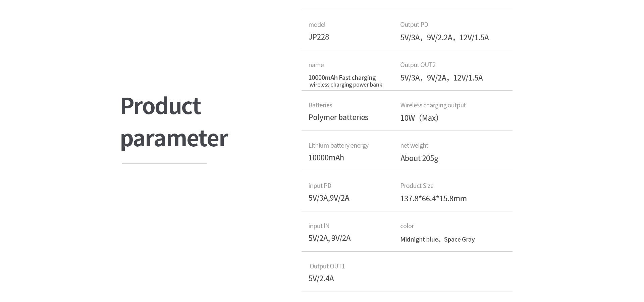Click the "Wireless charging output" label
The image size is (644, 302).
pos(433,105)
